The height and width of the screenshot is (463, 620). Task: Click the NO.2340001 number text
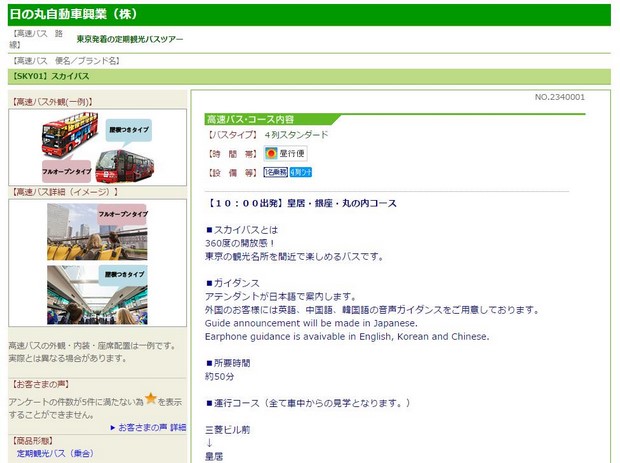(560, 97)
